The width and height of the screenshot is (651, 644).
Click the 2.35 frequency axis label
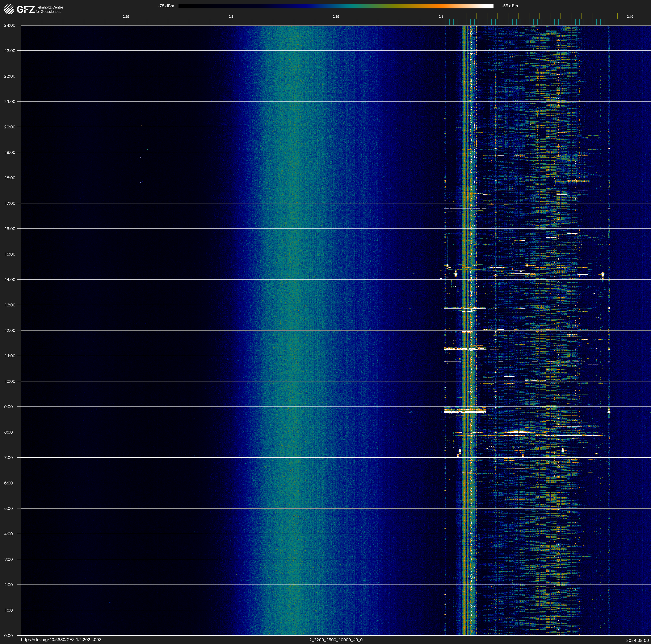[x=336, y=17]
